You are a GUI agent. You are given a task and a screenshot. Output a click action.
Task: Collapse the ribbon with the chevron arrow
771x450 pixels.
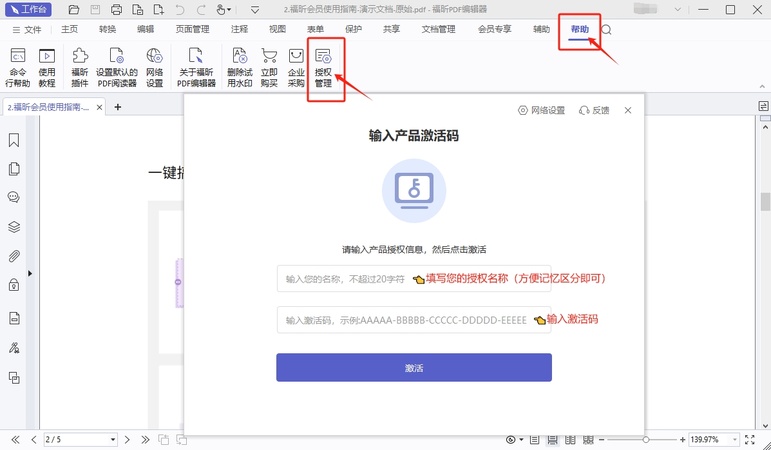pyautogui.click(x=762, y=86)
